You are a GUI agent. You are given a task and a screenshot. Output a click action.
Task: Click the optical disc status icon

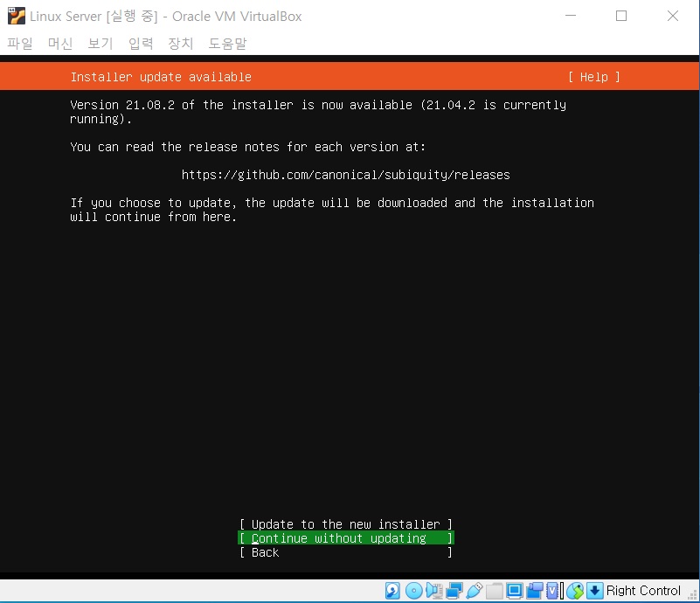click(x=414, y=591)
